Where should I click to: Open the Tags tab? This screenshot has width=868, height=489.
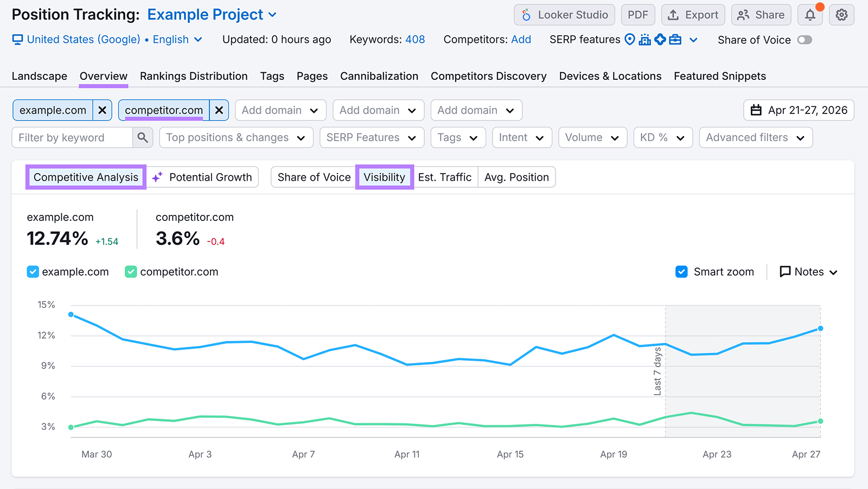pyautogui.click(x=272, y=77)
